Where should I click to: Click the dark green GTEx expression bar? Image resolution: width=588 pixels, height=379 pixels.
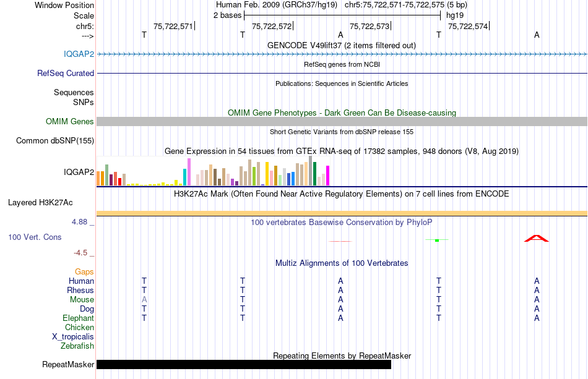click(314, 174)
